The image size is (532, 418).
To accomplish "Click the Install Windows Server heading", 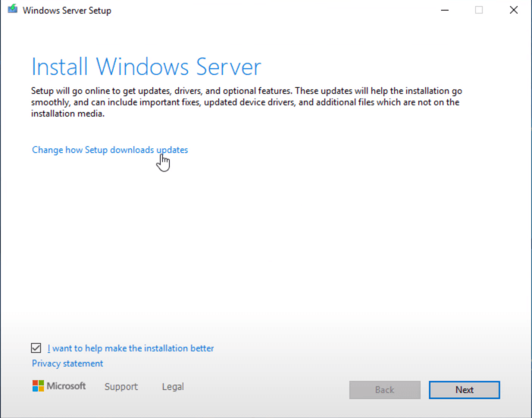I will pos(146,67).
